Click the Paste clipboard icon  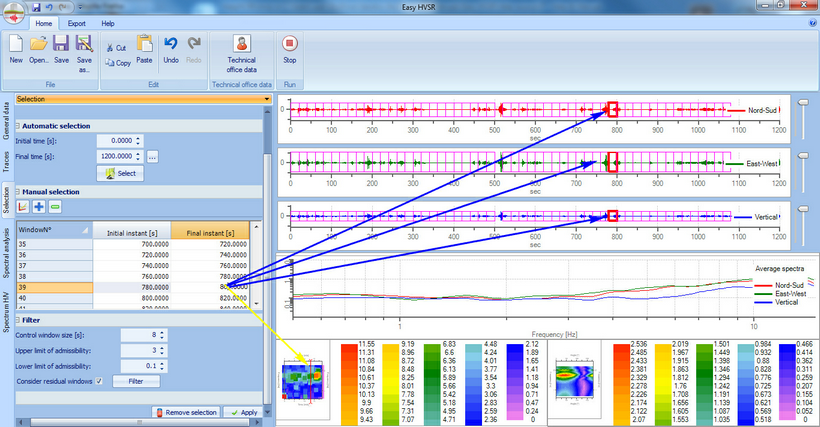[x=144, y=44]
